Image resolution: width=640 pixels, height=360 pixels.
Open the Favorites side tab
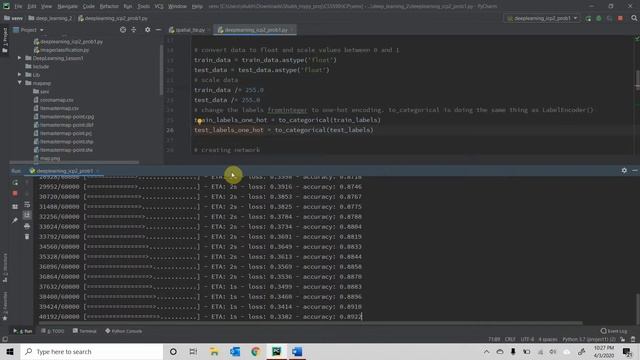[5, 305]
